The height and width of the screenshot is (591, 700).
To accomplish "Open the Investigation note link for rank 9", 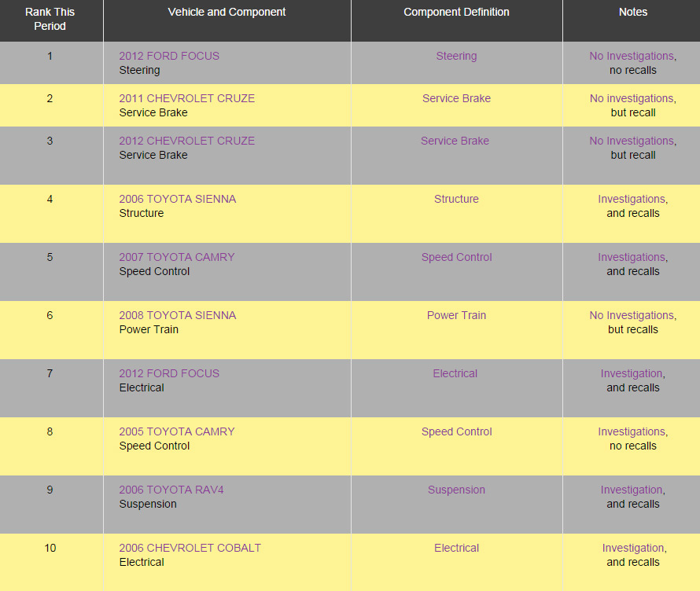I will [x=632, y=490].
